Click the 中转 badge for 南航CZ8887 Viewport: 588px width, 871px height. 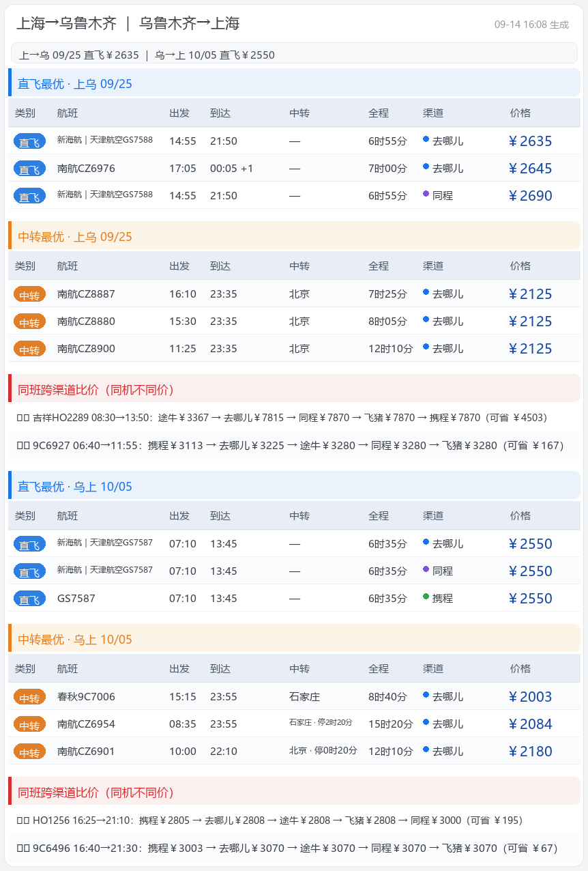pyautogui.click(x=29, y=294)
